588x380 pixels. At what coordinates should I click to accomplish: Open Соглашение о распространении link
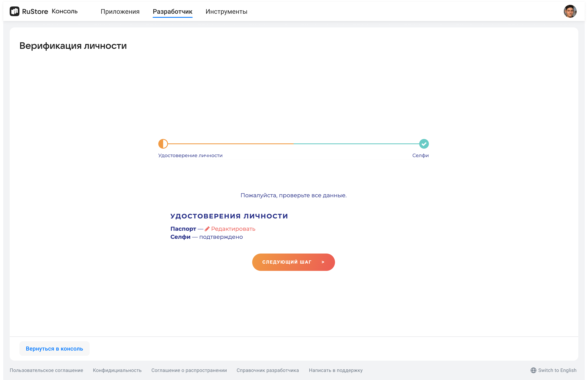pyautogui.click(x=189, y=370)
